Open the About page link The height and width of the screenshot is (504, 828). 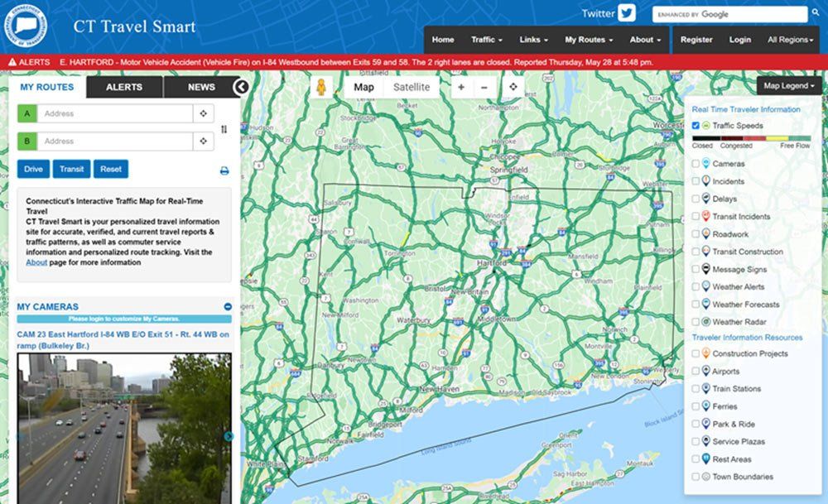click(36, 262)
